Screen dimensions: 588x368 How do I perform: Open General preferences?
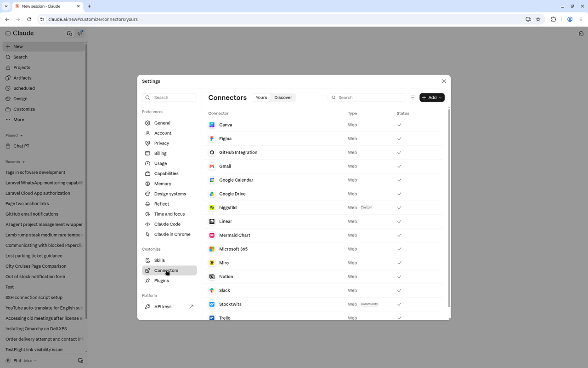click(x=170, y=123)
